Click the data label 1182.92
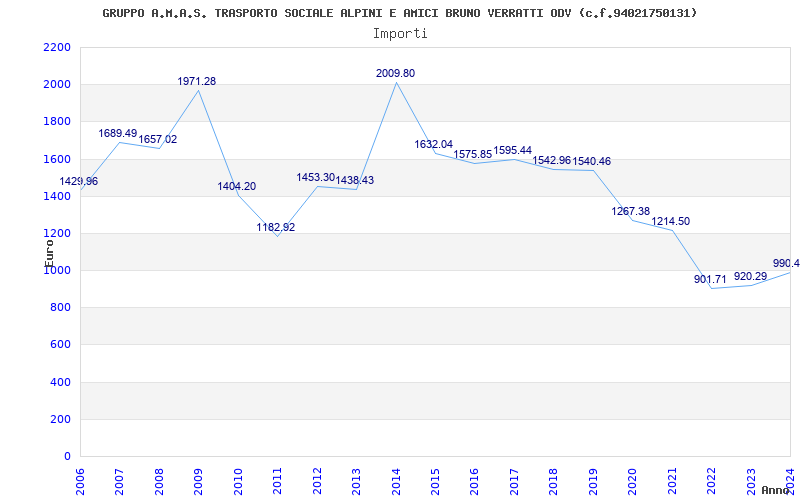 click(x=276, y=228)
